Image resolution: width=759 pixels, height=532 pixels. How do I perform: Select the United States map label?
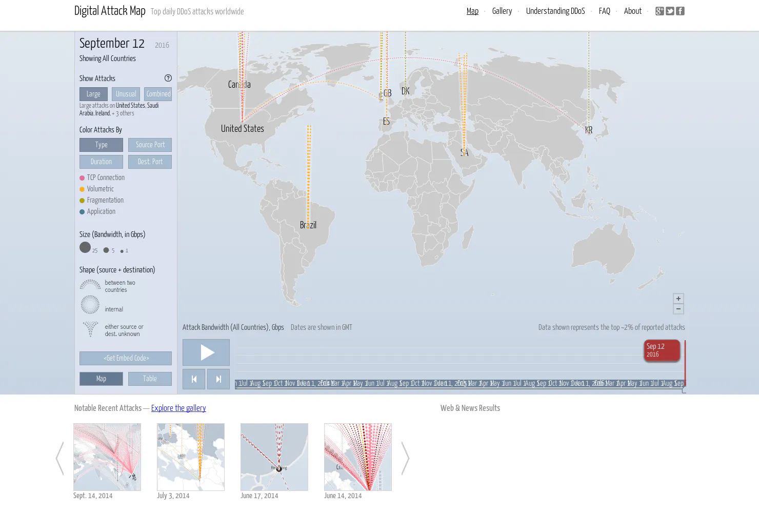tap(243, 129)
